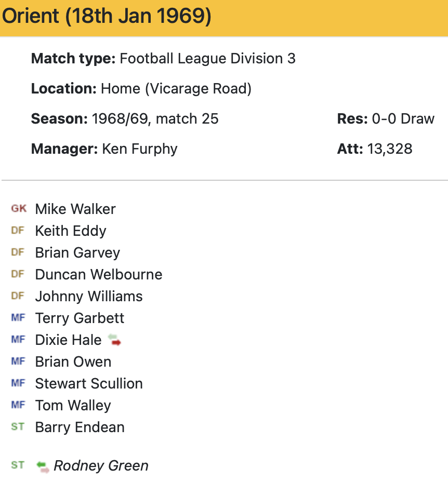Click the 0-0 Draw result text
The image size is (448, 482).
403,119
